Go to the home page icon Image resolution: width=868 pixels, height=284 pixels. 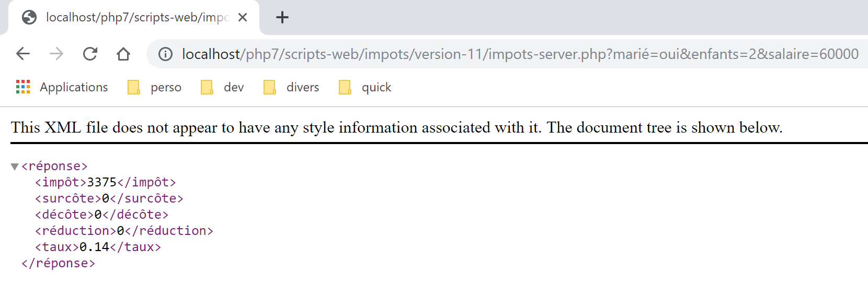(x=123, y=54)
